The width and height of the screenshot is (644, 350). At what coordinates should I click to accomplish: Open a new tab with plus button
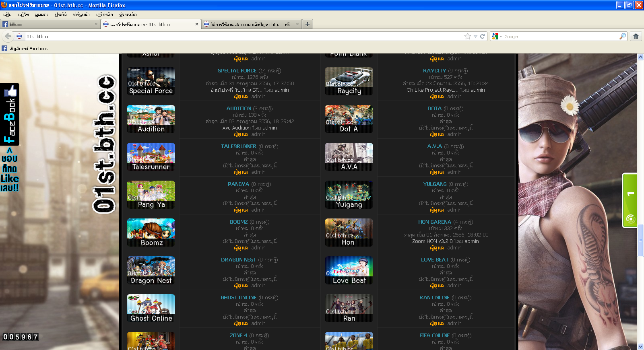click(308, 24)
